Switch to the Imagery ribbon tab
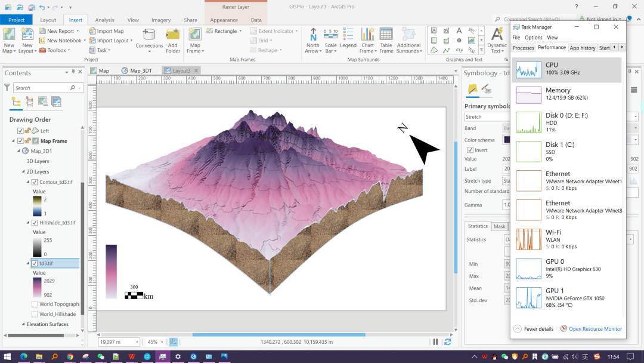The width and height of the screenshot is (644, 363). [161, 20]
